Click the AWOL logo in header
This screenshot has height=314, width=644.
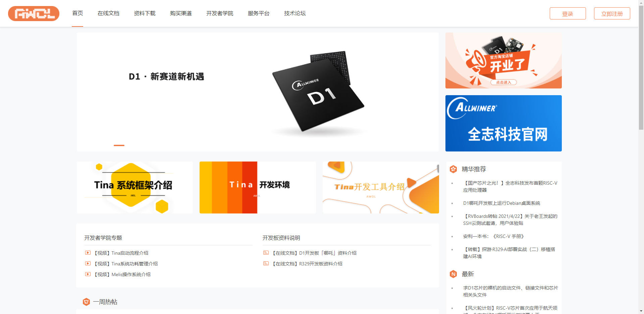pyautogui.click(x=34, y=13)
